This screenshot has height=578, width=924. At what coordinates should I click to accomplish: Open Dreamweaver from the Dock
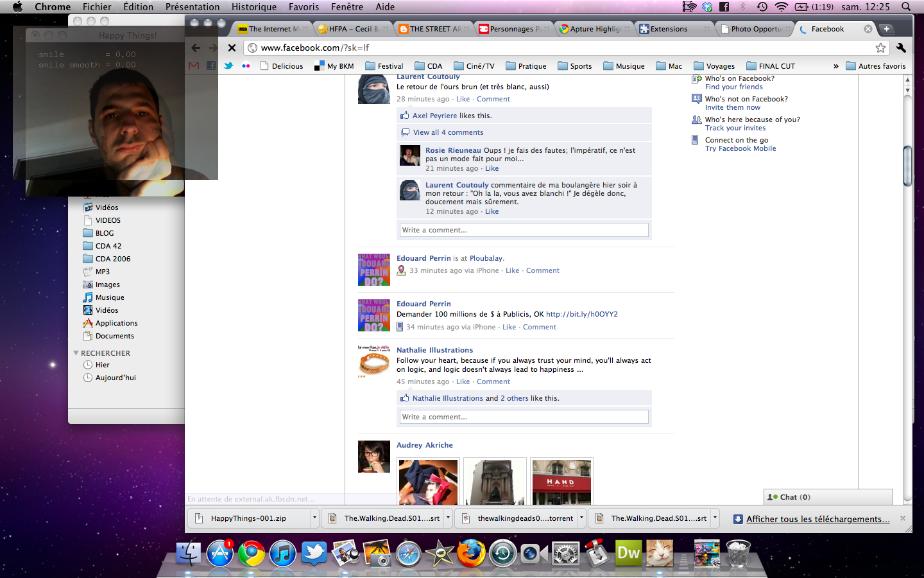628,553
